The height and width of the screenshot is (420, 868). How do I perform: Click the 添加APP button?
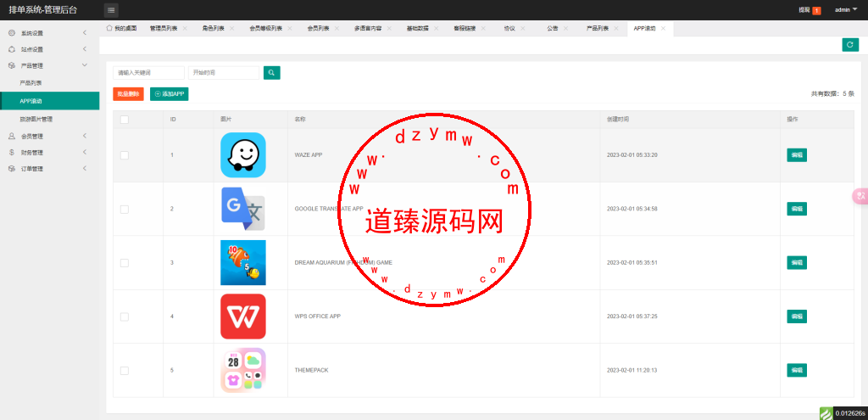tap(170, 94)
